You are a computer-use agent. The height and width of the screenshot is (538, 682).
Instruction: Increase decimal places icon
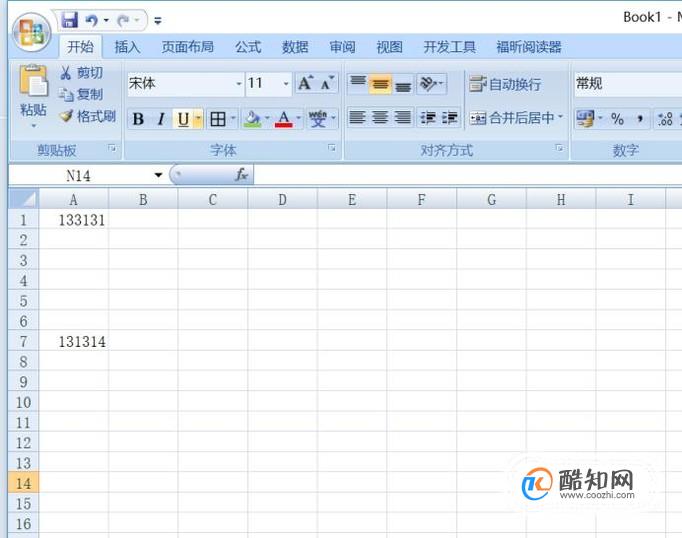(665, 118)
